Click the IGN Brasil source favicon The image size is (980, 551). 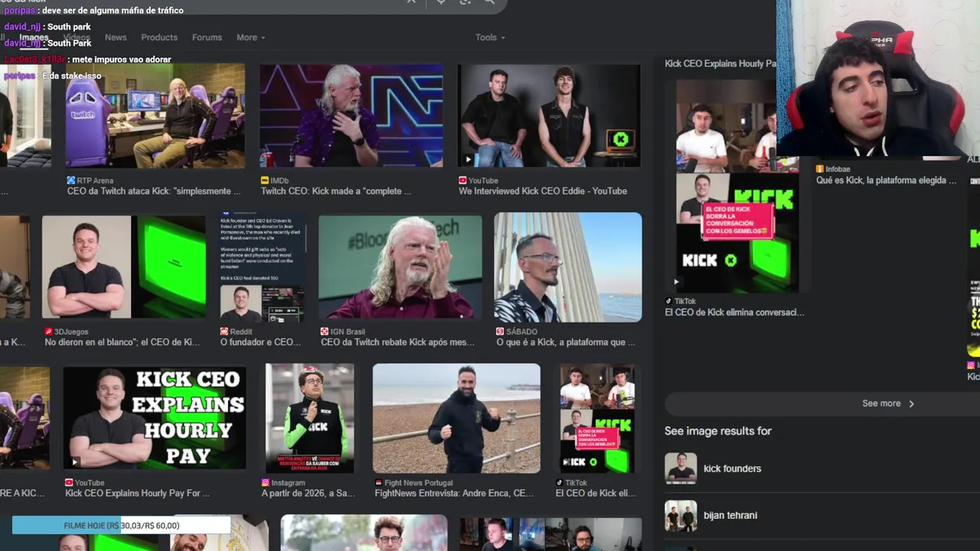325,331
